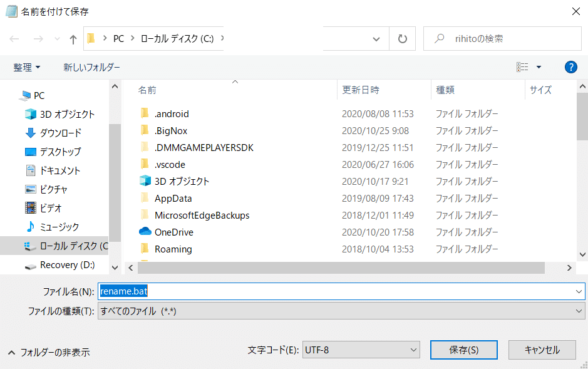588x369 pixels.
Task: Select 3D オブジェクト folder in file list
Action: (182, 182)
